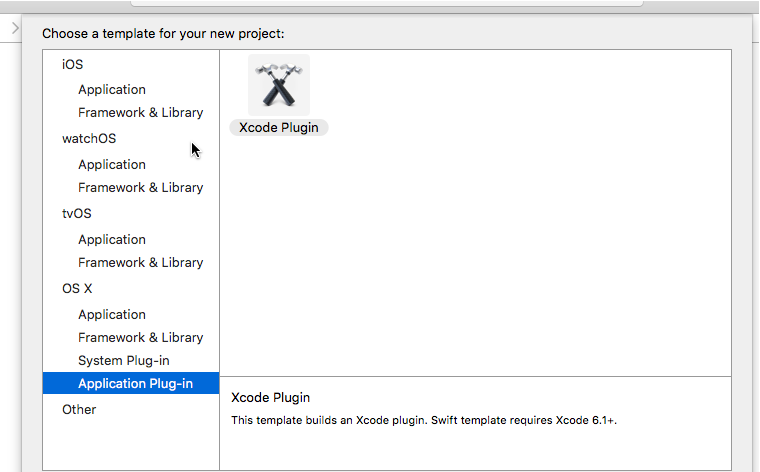The image size is (760, 472).
Task: Open Framework & Library under iOS
Action: (141, 112)
